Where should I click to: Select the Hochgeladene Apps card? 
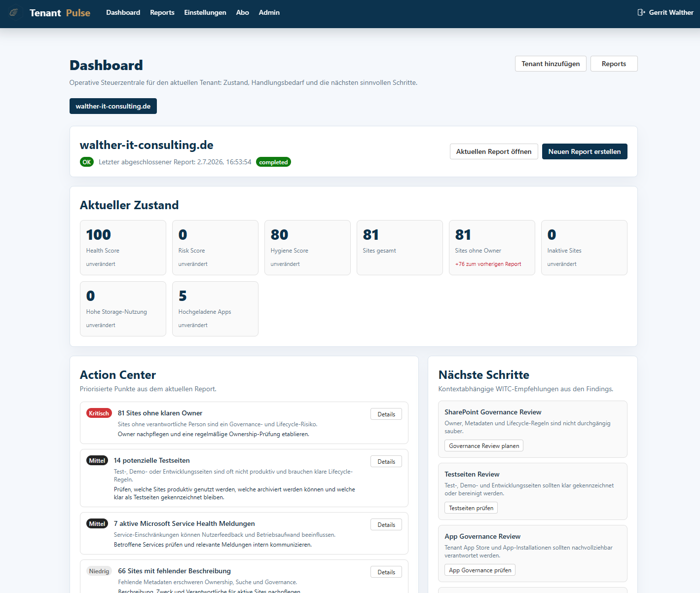point(215,309)
